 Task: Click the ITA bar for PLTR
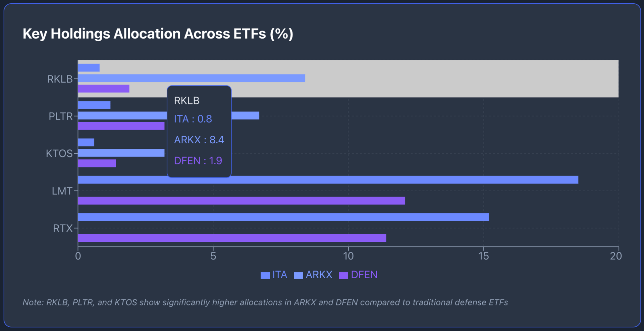[94, 105]
